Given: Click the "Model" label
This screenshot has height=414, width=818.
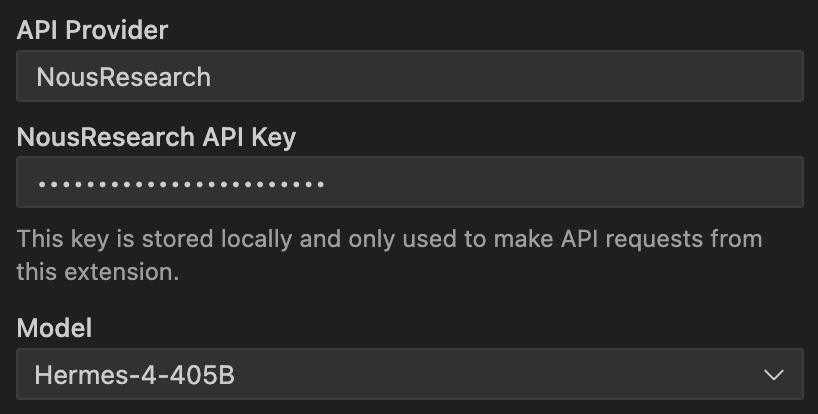Looking at the screenshot, I should [54, 327].
